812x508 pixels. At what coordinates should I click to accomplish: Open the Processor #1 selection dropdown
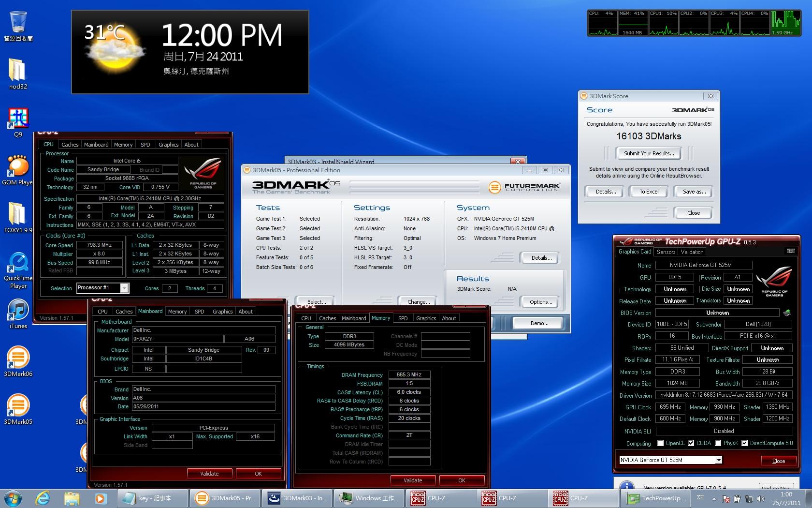coord(124,288)
